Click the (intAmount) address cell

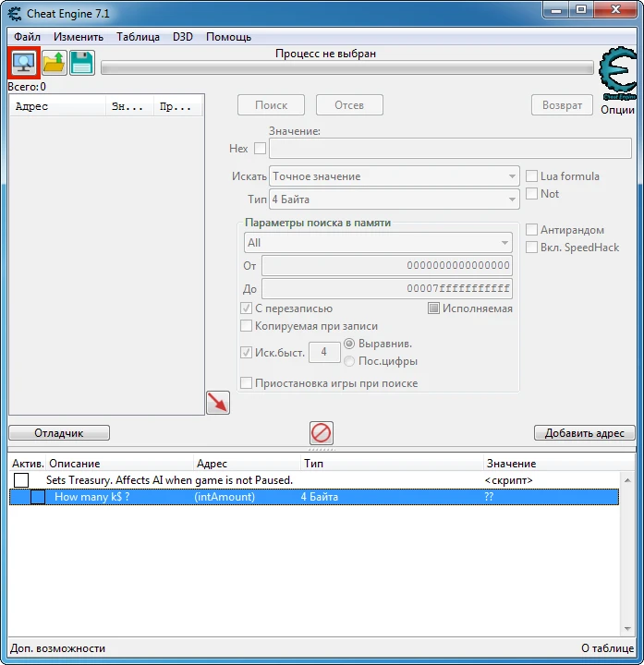(x=225, y=497)
